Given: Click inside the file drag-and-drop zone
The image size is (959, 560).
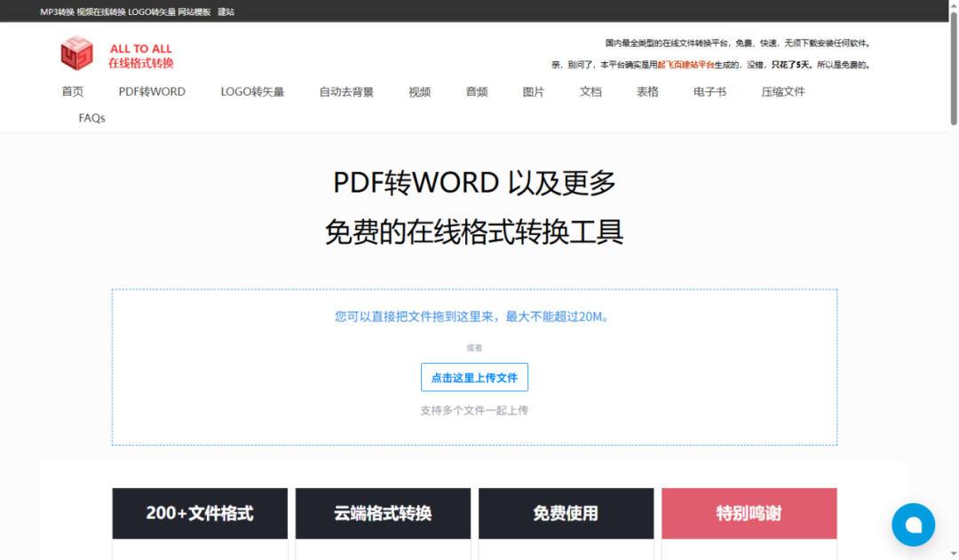Looking at the screenshot, I should coord(474,316).
